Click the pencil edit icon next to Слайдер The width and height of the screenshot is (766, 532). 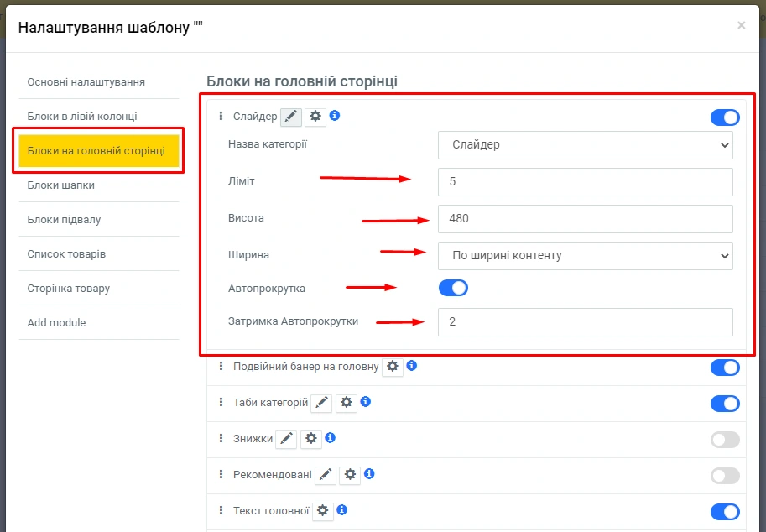pos(290,117)
